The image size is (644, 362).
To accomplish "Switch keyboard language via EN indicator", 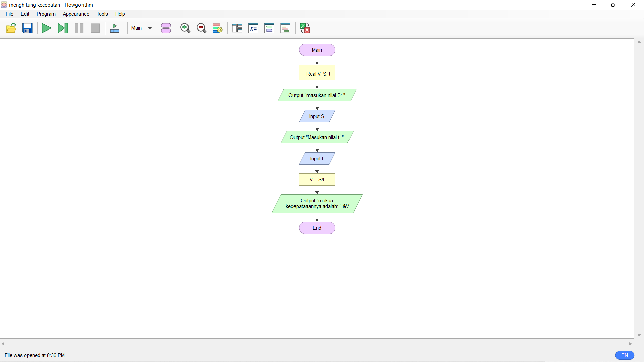I will pos(625,355).
